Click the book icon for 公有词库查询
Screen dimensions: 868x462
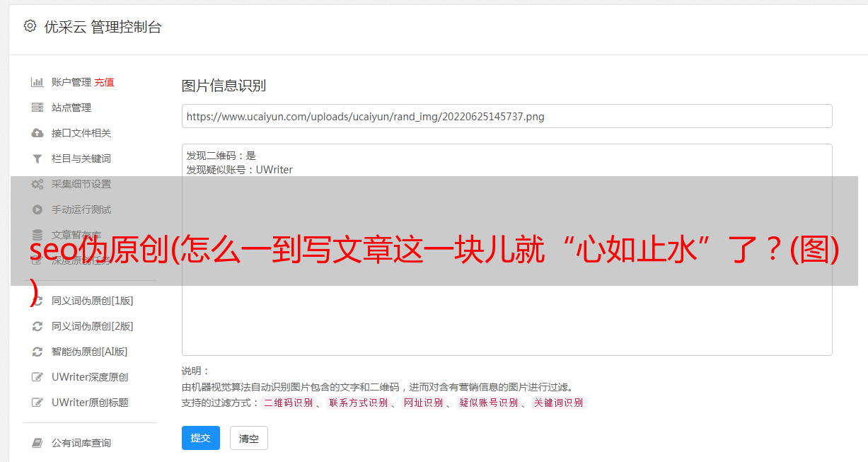[x=37, y=443]
